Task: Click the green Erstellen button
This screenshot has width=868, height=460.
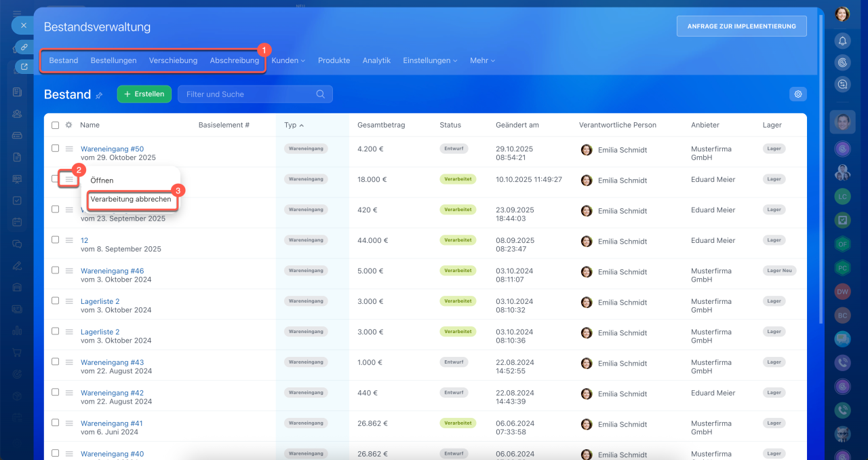Action: point(144,94)
